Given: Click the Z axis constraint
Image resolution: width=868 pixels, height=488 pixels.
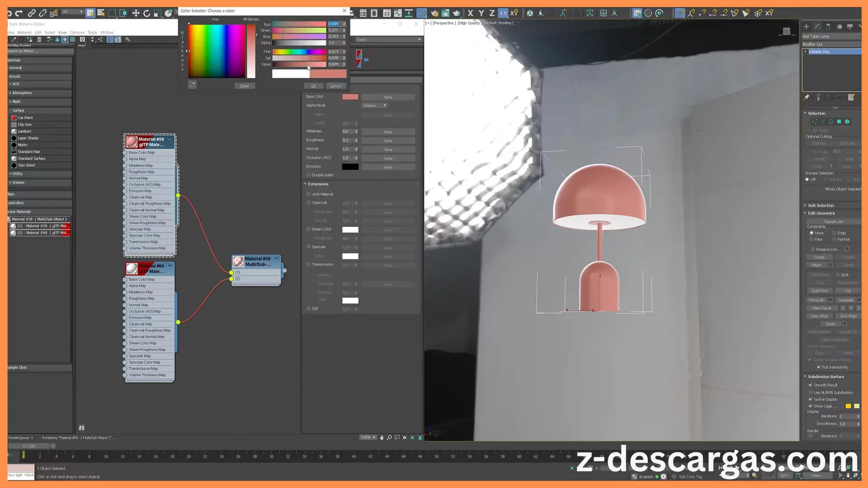Looking at the screenshot, I should [492, 13].
